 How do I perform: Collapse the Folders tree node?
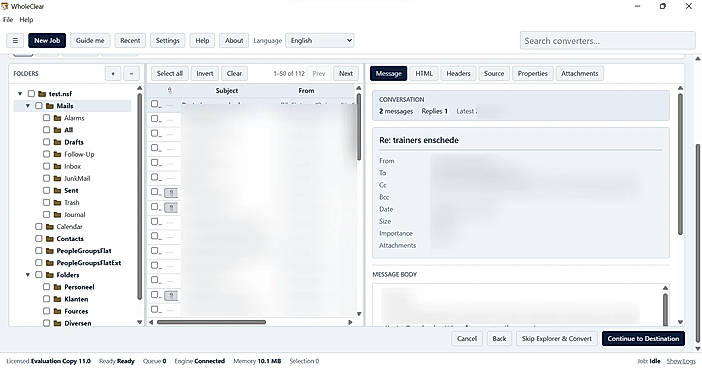[x=28, y=275]
